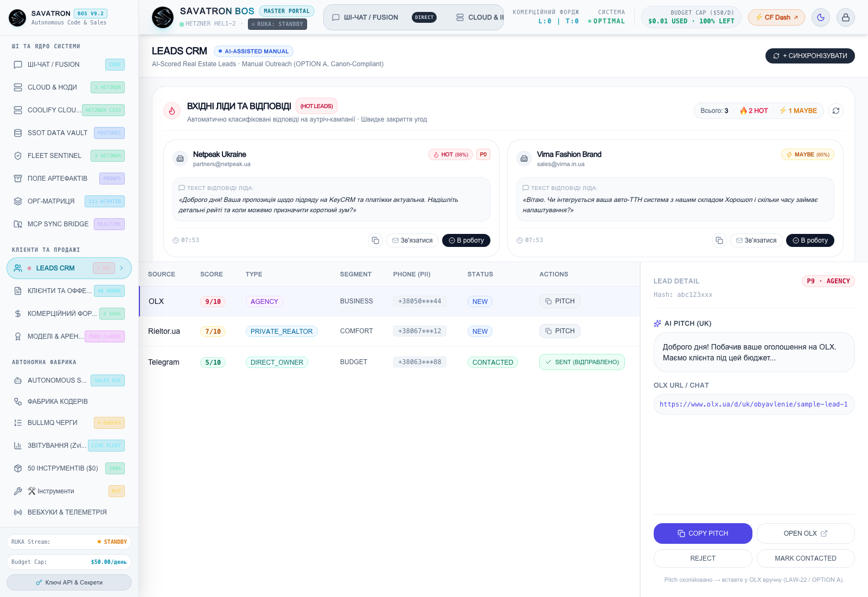The width and height of the screenshot is (868, 597).
Task: Click В роботу for Netpeak Ukraine
Action: (x=466, y=240)
